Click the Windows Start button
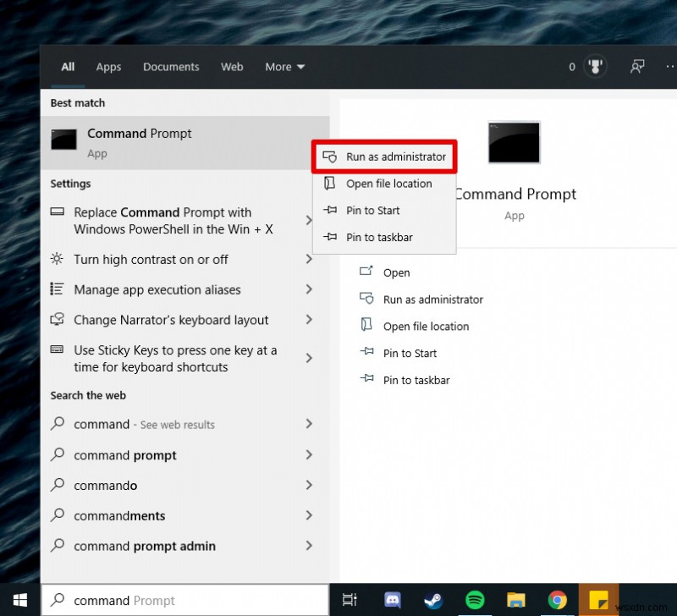 19,600
